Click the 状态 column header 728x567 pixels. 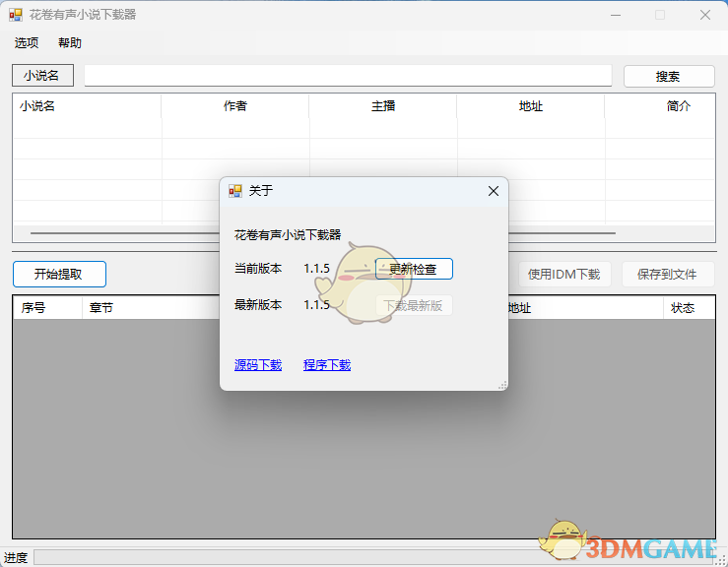tap(683, 308)
